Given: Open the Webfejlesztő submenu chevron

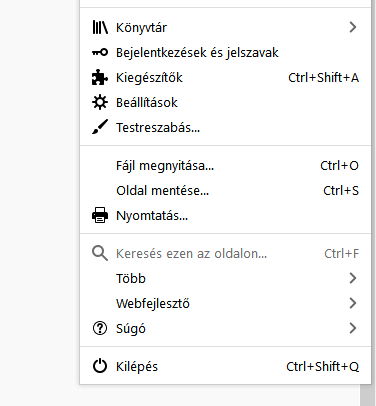Looking at the screenshot, I should 353,303.
